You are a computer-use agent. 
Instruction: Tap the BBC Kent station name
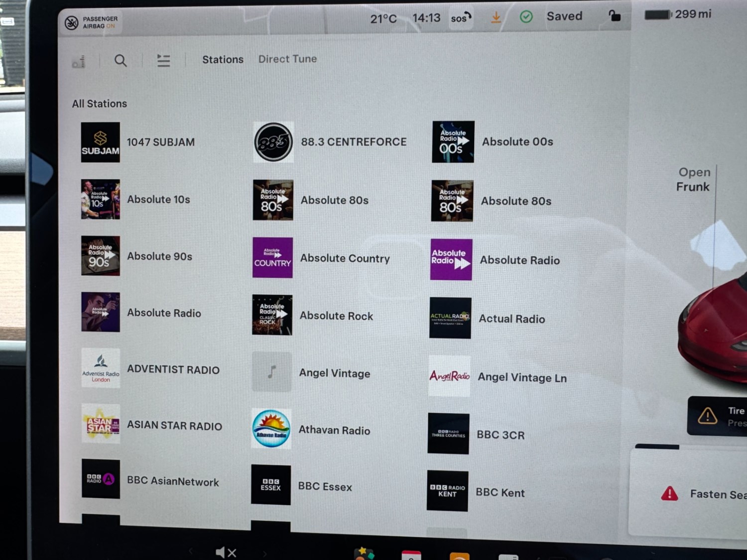(x=500, y=493)
